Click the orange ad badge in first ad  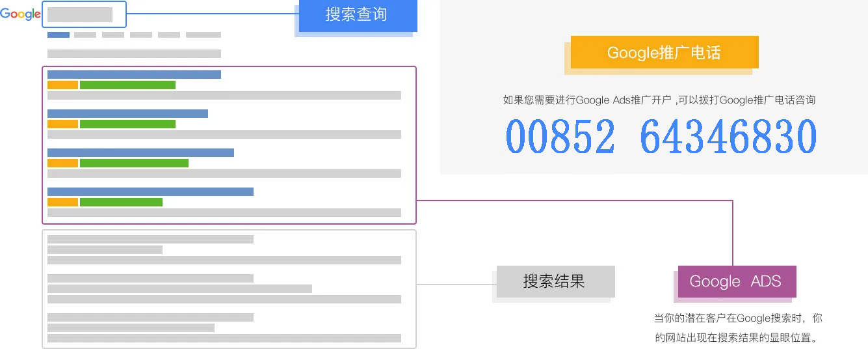point(62,85)
